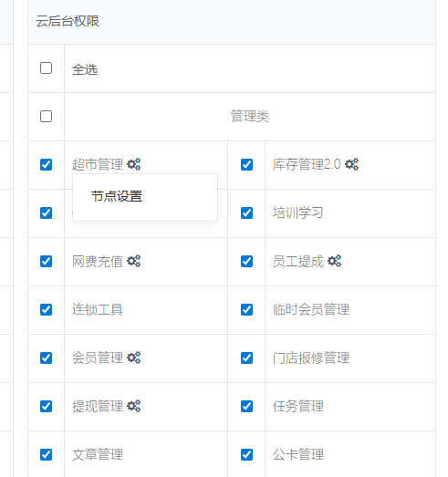Viewport: 448px width, 477px height.
Task: Uncheck the checkbox beside the 节点设置 popup
Action: click(46, 213)
